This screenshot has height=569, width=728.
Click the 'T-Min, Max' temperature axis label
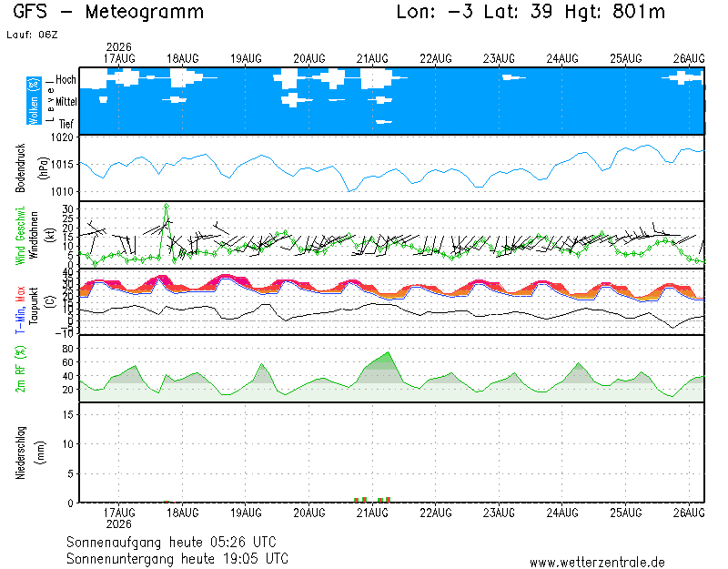point(20,310)
